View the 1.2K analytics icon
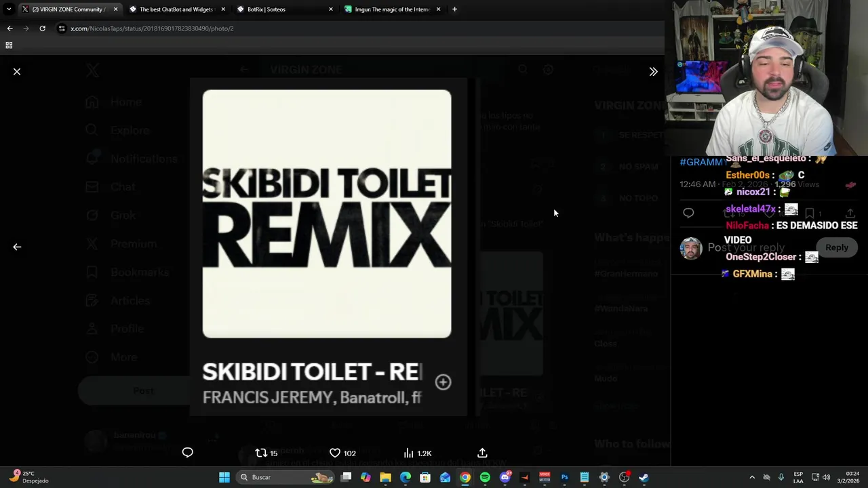The width and height of the screenshot is (868, 488). click(418, 453)
